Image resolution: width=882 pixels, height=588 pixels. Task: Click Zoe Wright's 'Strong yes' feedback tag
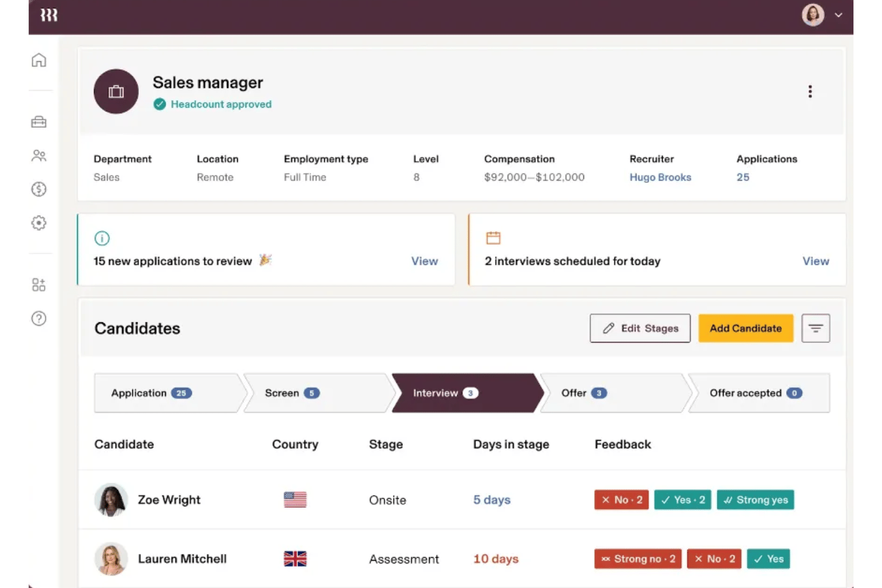(x=756, y=500)
